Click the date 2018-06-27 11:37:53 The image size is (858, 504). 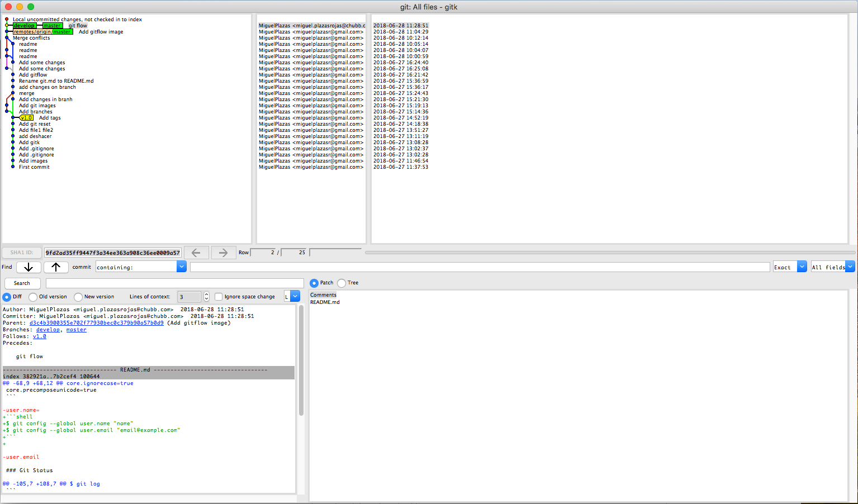(401, 167)
